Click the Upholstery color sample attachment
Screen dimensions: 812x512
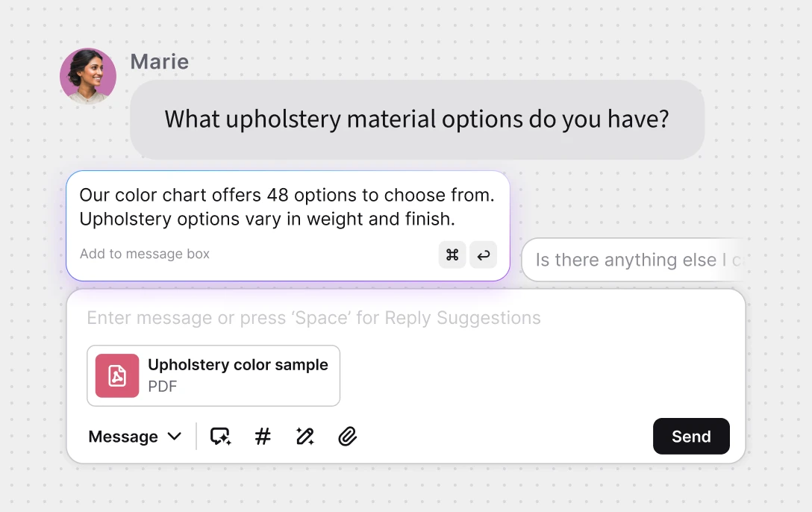(x=213, y=375)
